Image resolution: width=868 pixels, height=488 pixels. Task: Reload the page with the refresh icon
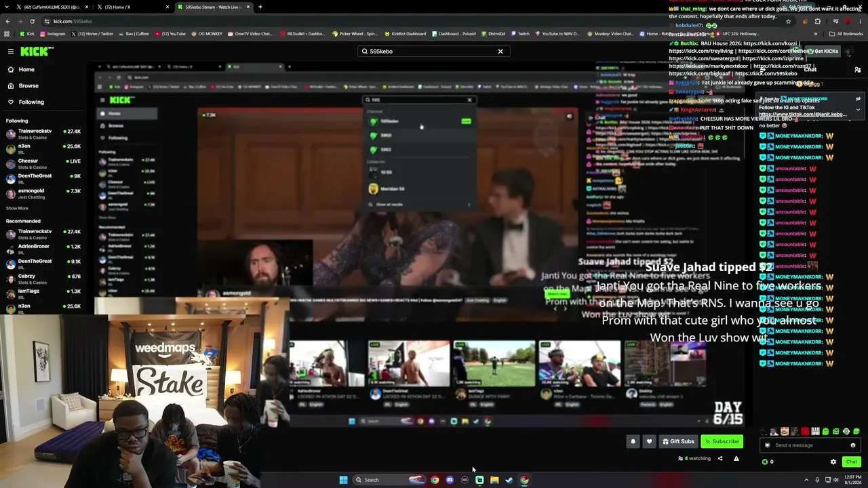pyautogui.click(x=32, y=21)
